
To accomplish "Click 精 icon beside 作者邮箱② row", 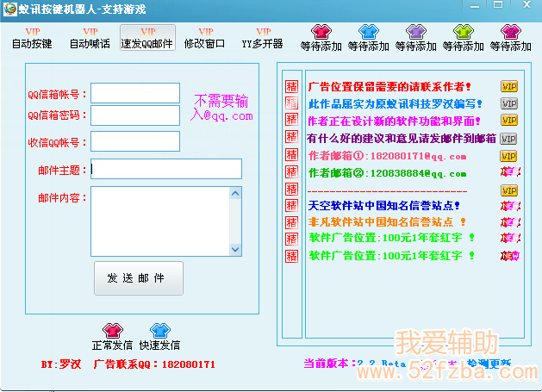I will click(291, 171).
